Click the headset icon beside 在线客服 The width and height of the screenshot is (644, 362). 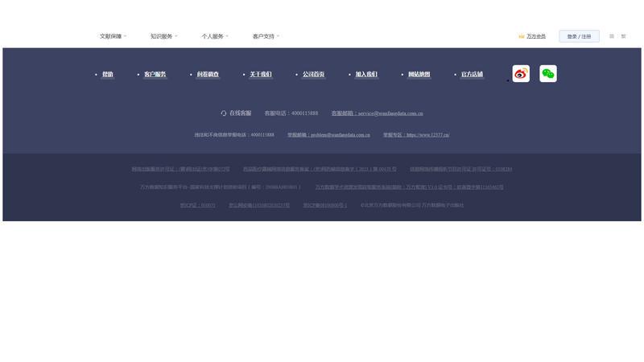[x=224, y=113]
